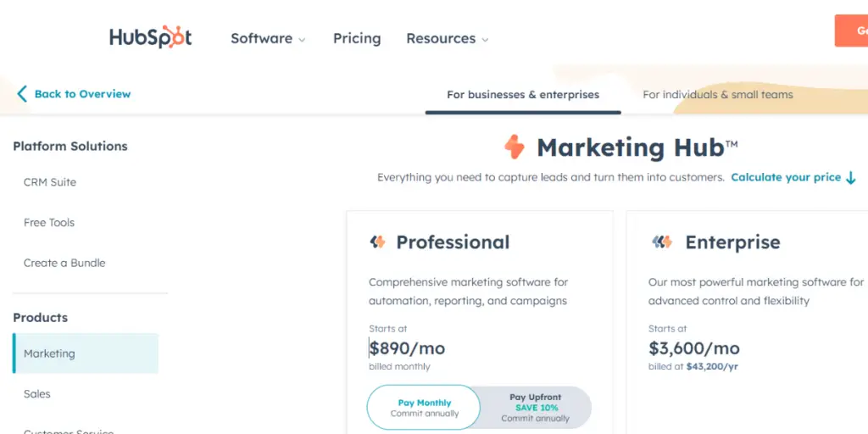Choose the Pay Monthly billing option
Screen dimensions: 868x434
[x=424, y=408]
